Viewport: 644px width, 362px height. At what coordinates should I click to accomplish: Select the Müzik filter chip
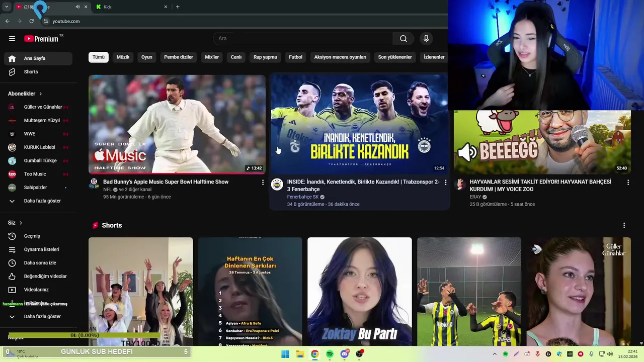pyautogui.click(x=123, y=57)
